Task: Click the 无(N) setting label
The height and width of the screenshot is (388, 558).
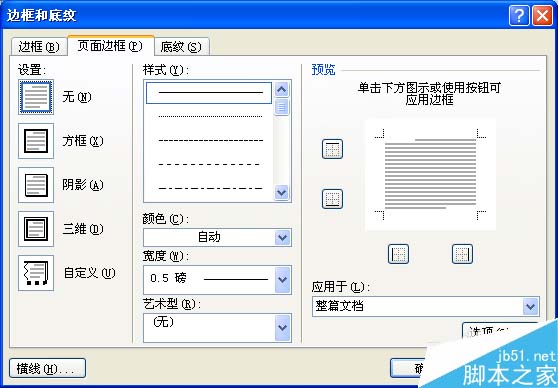Action: pyautogui.click(x=77, y=97)
